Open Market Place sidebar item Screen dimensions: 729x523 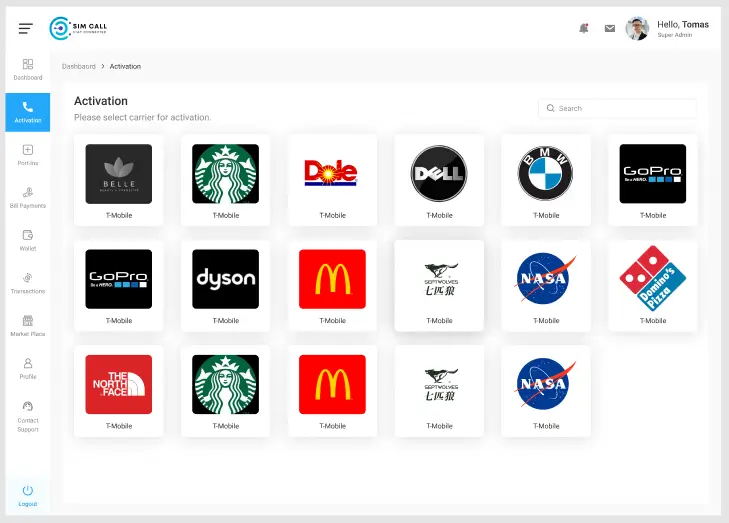click(x=27, y=326)
